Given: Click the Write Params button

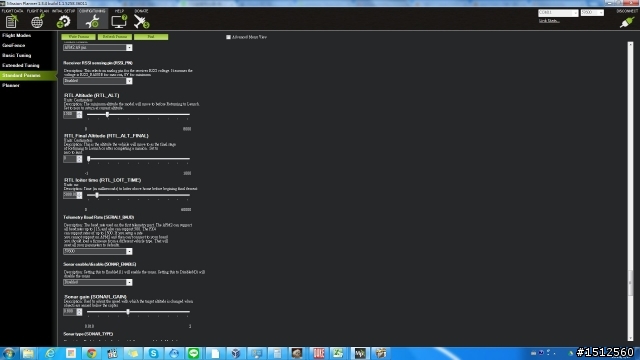Looking at the screenshot, I should [x=78, y=37].
